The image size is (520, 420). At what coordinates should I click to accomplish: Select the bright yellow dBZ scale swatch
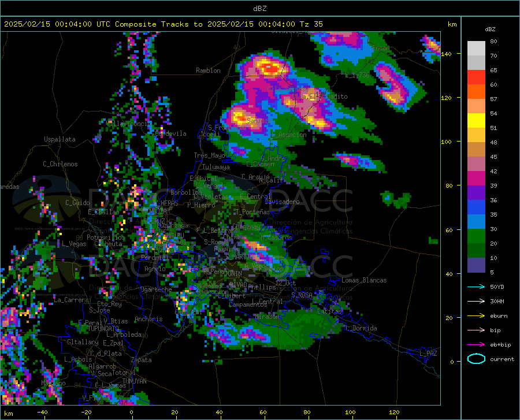coord(476,121)
